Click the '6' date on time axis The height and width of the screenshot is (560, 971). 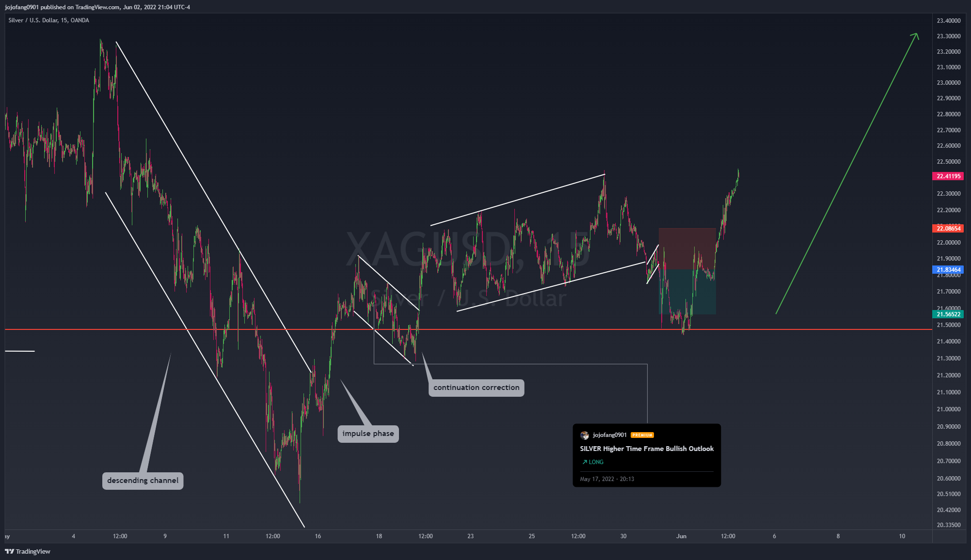coord(774,536)
